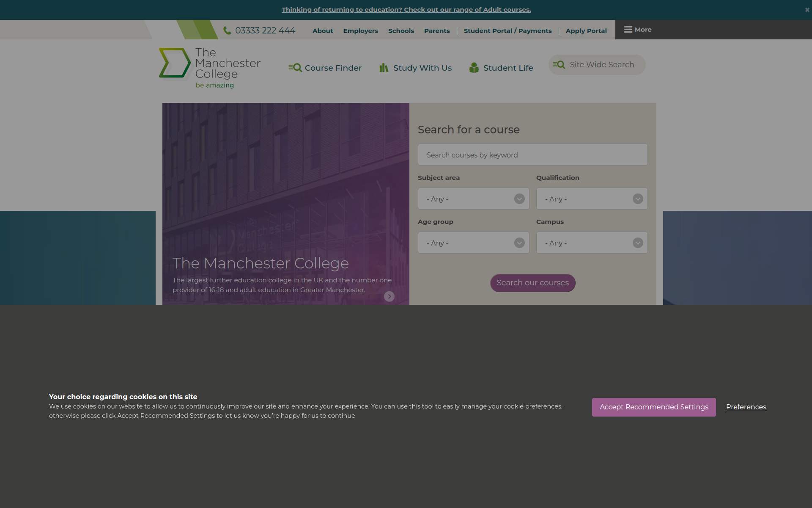Viewport: 812px width, 508px height.
Task: Advance hero slide with round arrow icon
Action: pos(389,296)
